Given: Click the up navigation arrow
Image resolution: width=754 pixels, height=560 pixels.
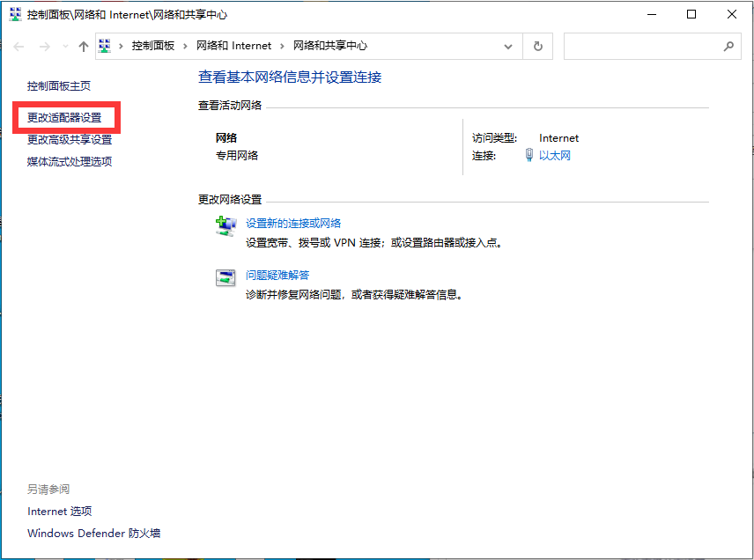Looking at the screenshot, I should pyautogui.click(x=84, y=46).
